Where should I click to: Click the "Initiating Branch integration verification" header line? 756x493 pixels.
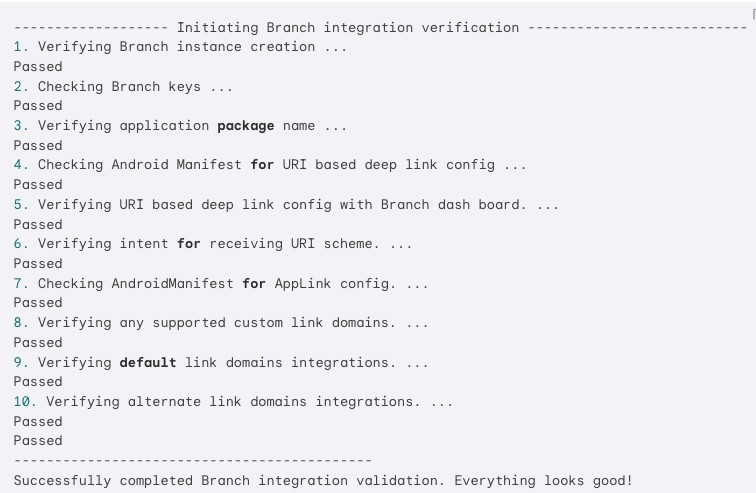(x=347, y=27)
